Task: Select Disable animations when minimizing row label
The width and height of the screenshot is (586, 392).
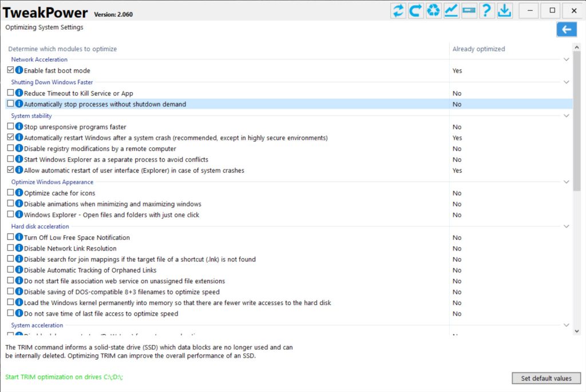Action: [x=113, y=204]
